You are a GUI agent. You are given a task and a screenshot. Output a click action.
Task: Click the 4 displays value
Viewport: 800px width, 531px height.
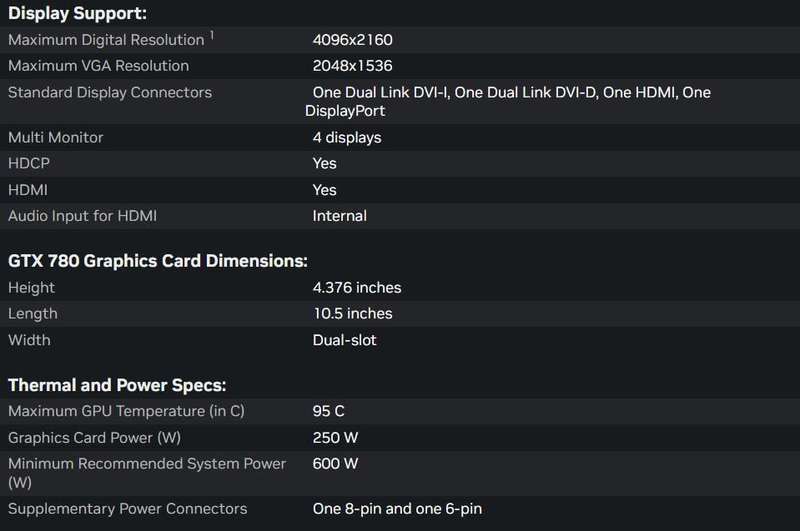(x=347, y=138)
